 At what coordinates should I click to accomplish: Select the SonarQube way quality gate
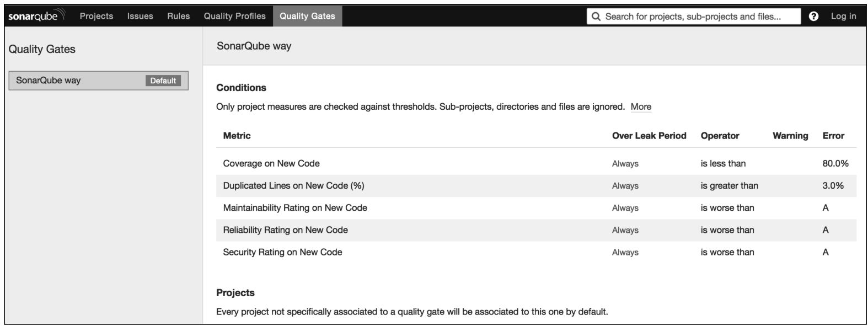(x=99, y=81)
